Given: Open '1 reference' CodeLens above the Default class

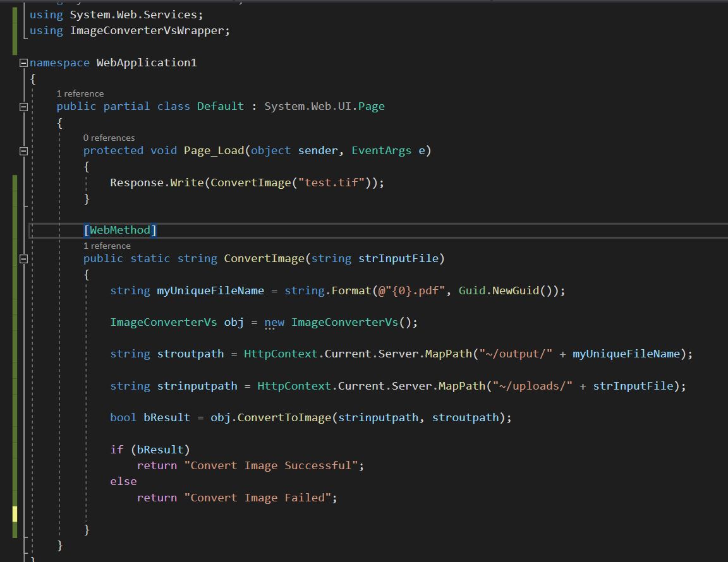Looking at the screenshot, I should 80,93.
